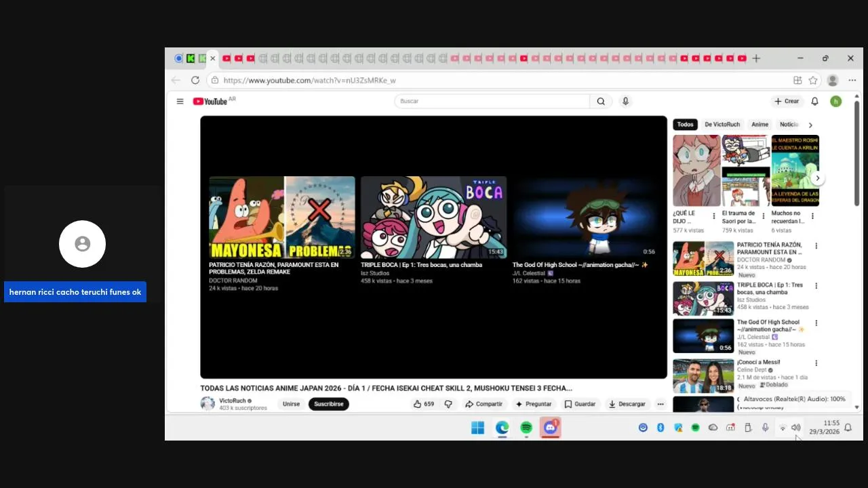Click the speaker volume tray icon
This screenshot has width=868, height=488.
(x=796, y=428)
